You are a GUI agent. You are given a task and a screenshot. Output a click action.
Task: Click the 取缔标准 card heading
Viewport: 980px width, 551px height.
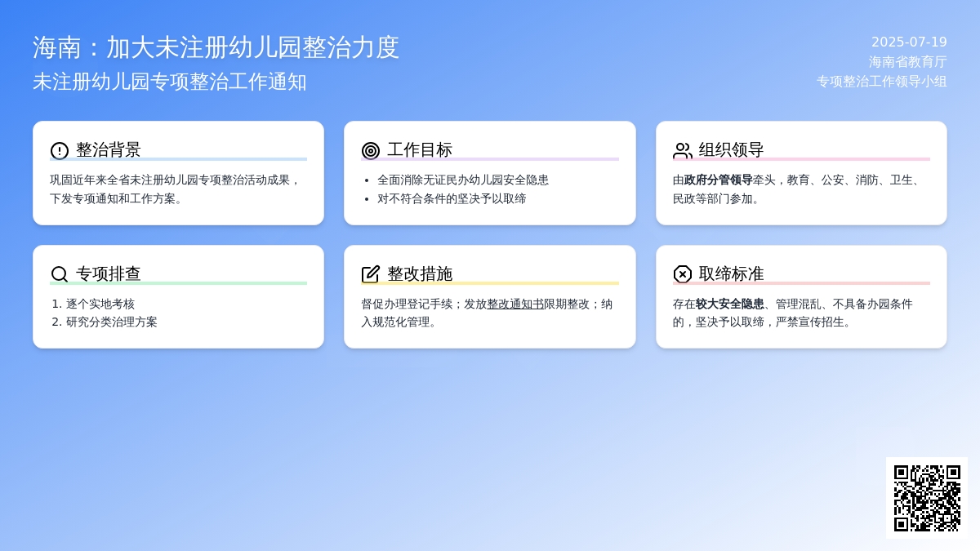(732, 274)
